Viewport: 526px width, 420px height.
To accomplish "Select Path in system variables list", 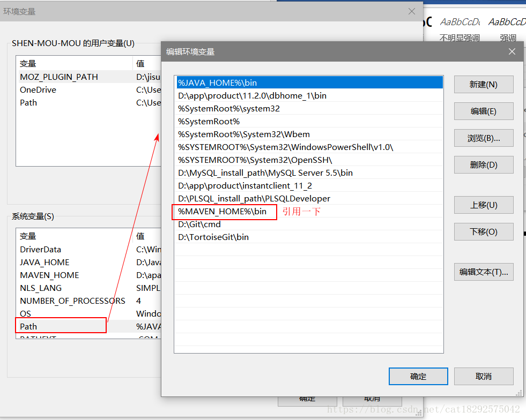I will pos(89,326).
